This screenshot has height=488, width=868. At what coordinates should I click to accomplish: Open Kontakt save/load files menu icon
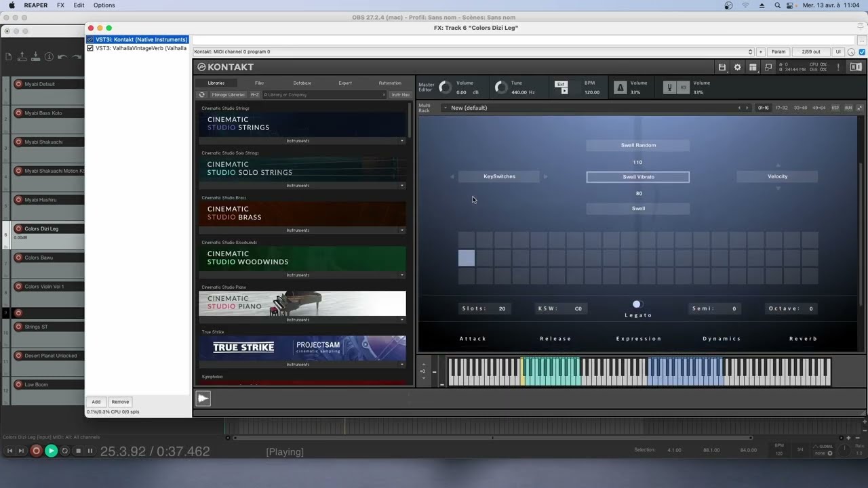722,67
